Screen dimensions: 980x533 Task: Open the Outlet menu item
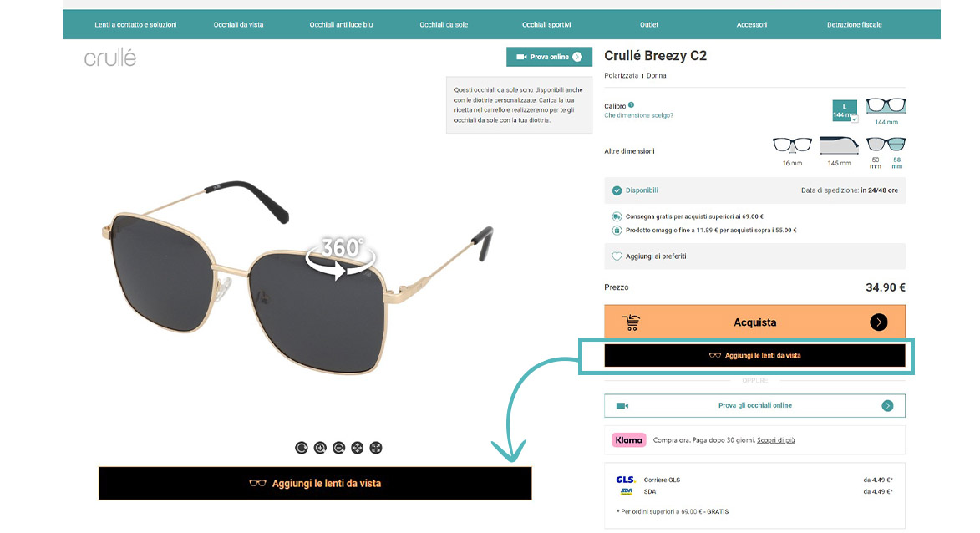(649, 25)
